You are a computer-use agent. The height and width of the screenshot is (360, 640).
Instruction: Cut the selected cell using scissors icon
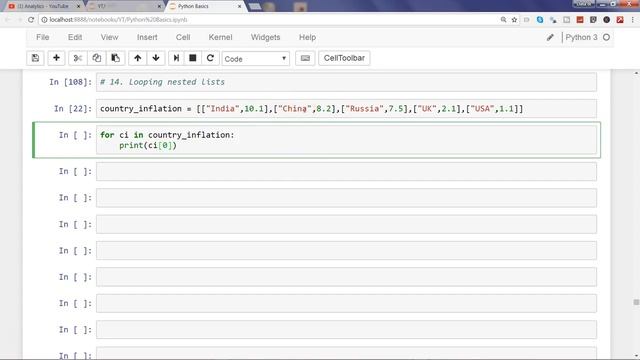coord(78,58)
